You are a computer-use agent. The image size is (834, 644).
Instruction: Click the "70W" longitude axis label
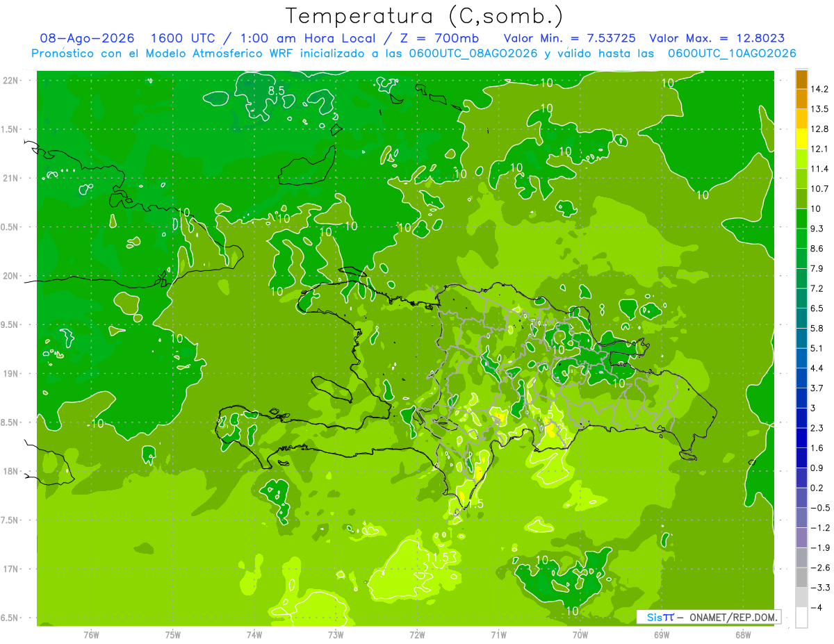point(580,634)
